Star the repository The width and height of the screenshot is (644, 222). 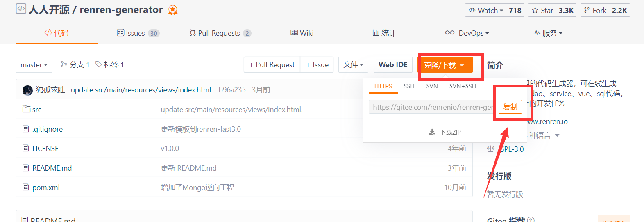click(x=542, y=10)
